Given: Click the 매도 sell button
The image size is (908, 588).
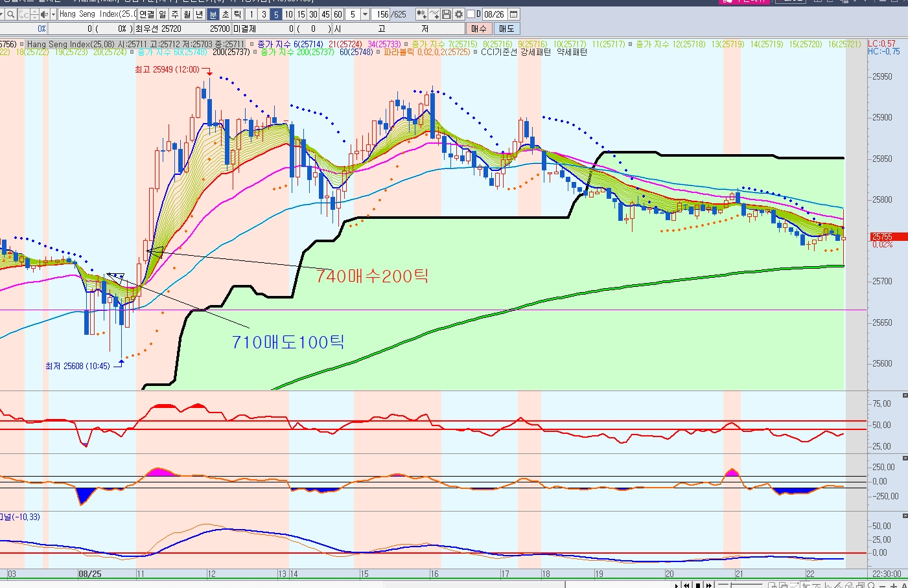Looking at the screenshot, I should (x=506, y=28).
